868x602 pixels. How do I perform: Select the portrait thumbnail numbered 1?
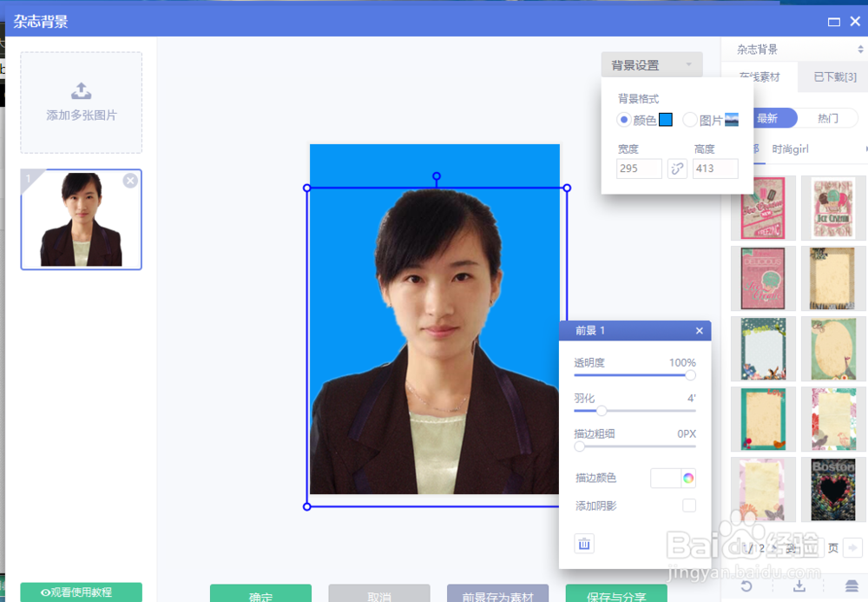(x=82, y=220)
